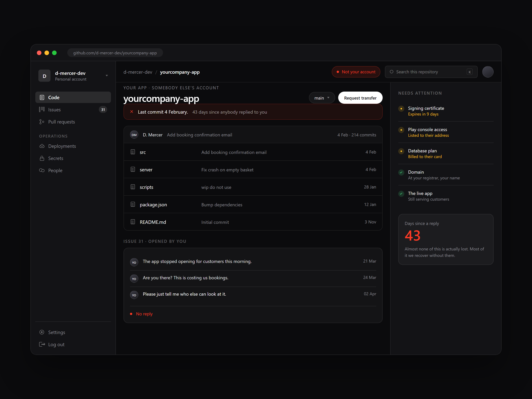Image resolution: width=532 pixels, height=399 pixels.
Task: Click the yourcompany-app breadcrumb link
Action: click(x=180, y=72)
